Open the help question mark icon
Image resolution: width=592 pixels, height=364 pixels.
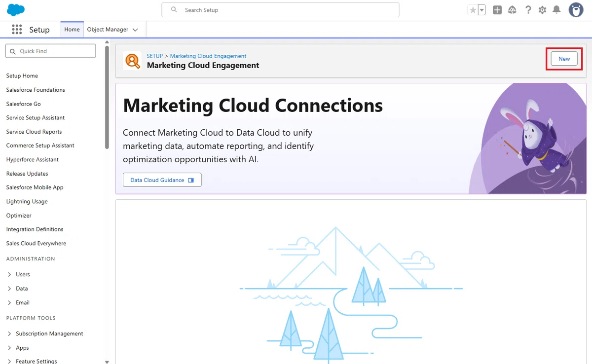point(528,10)
